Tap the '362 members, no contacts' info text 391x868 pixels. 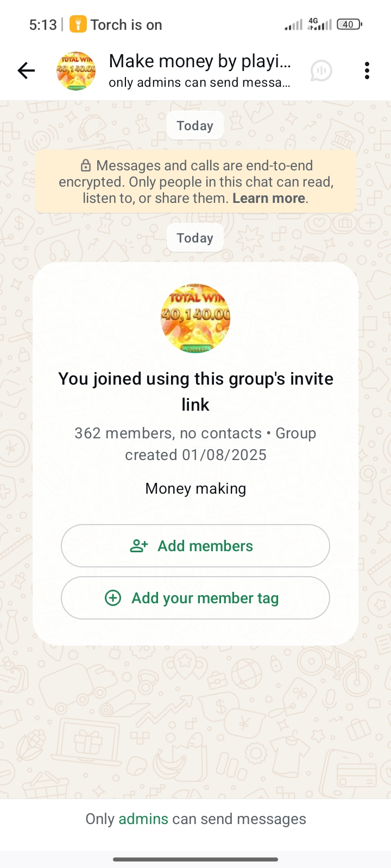click(168, 433)
